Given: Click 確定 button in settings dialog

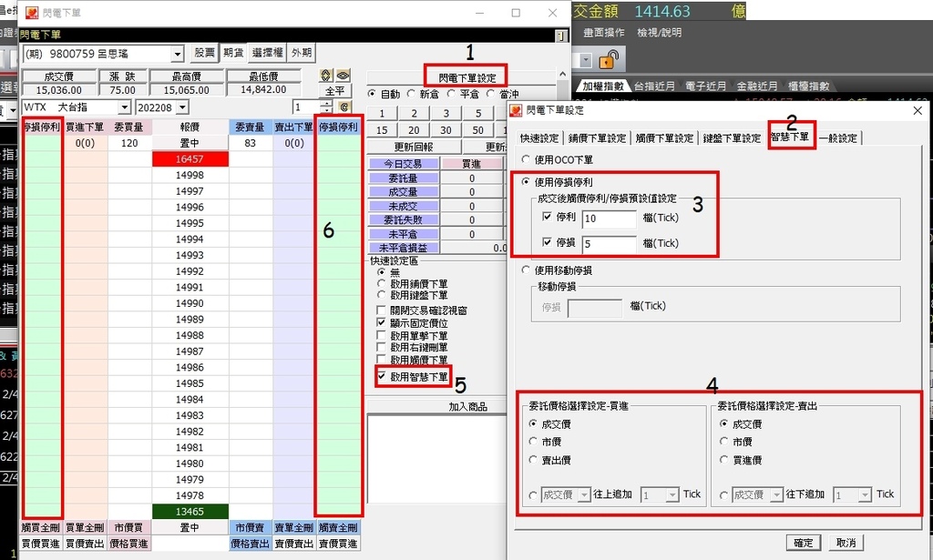Looking at the screenshot, I should click(x=803, y=543).
